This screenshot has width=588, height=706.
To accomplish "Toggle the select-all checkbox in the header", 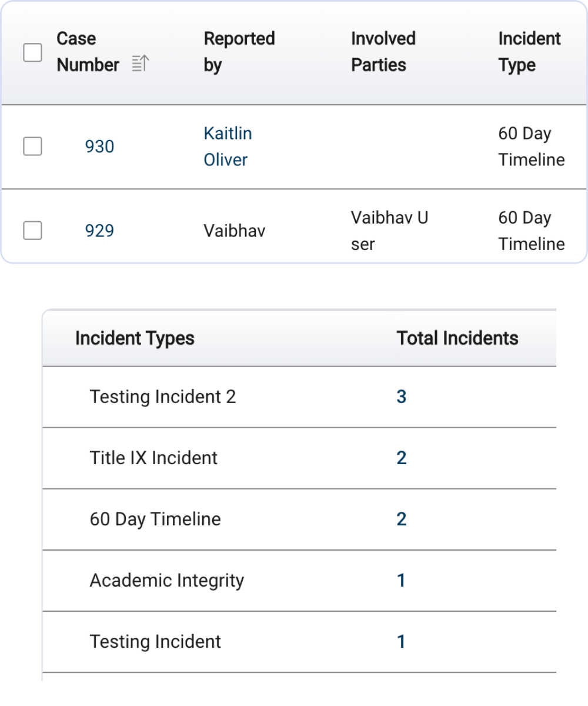I will click(32, 52).
